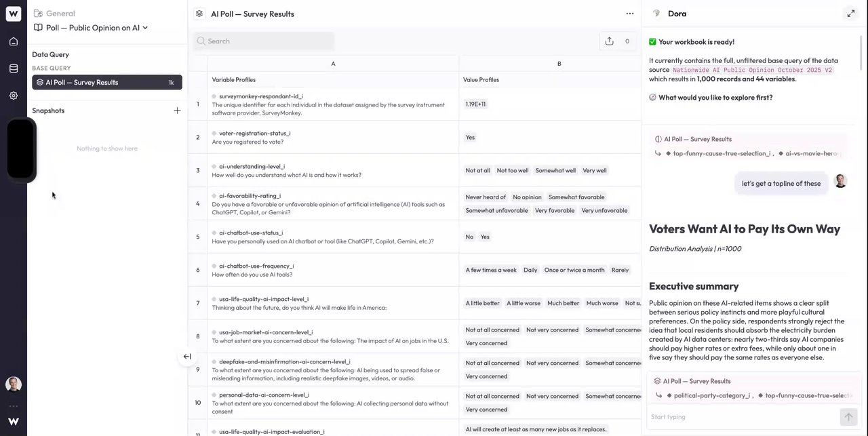The image size is (868, 436).
Task: Click the W logo at top left
Action: tap(14, 14)
